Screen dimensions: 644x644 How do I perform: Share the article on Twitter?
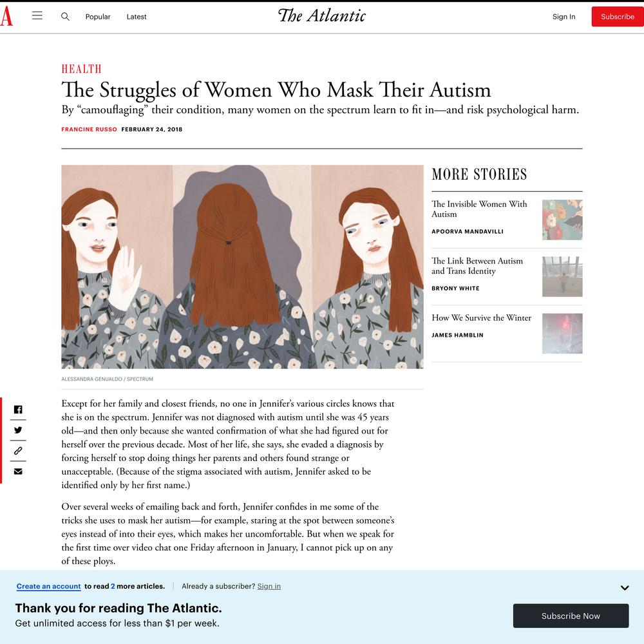pyautogui.click(x=18, y=430)
